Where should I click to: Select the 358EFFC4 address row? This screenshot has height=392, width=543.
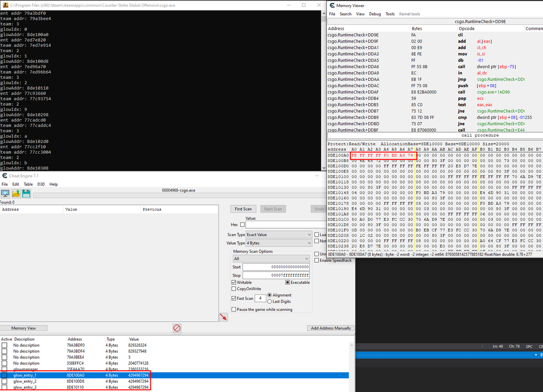[x=174, y=363]
